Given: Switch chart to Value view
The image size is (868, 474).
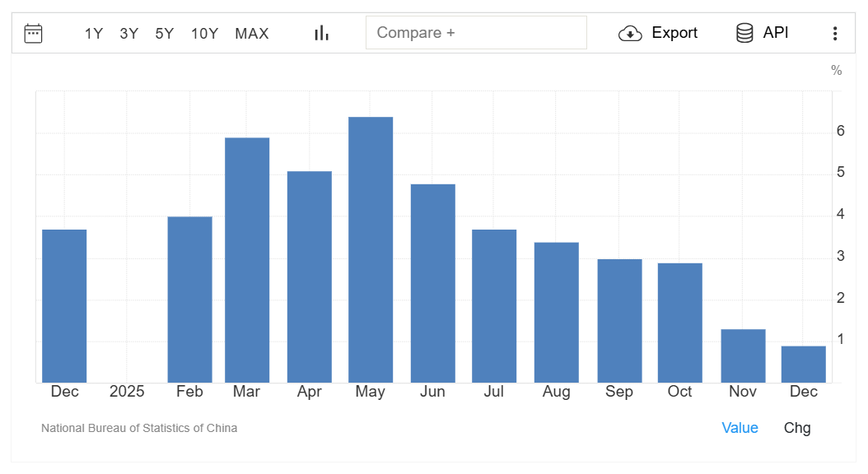Looking at the screenshot, I should (x=740, y=428).
